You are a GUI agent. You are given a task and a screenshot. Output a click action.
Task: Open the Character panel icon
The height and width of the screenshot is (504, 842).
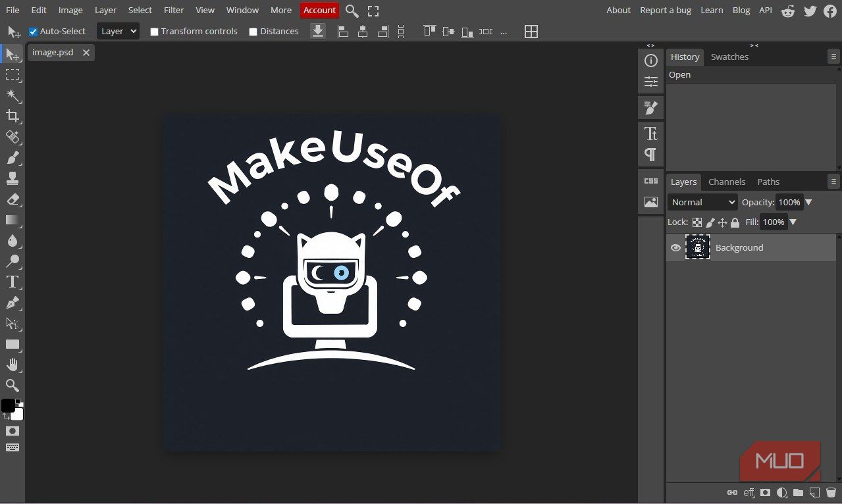(651, 134)
